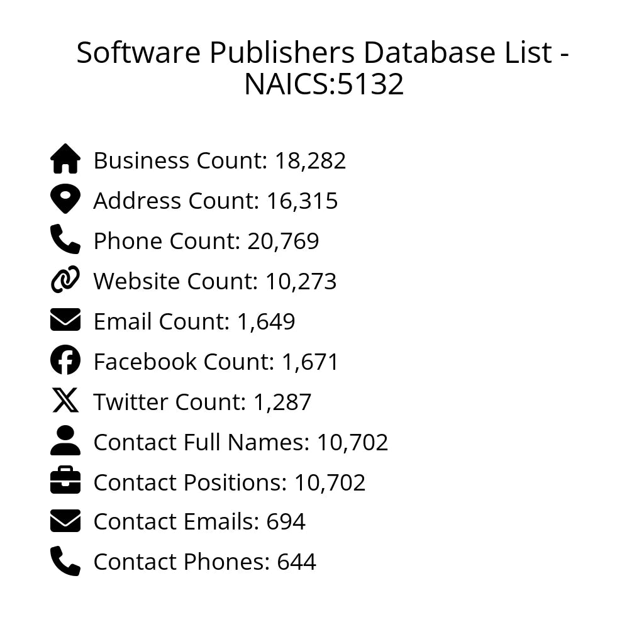Viewport: 644px width, 644px height.
Task: Select the envelope icon beside Email Count
Action: coord(65,320)
